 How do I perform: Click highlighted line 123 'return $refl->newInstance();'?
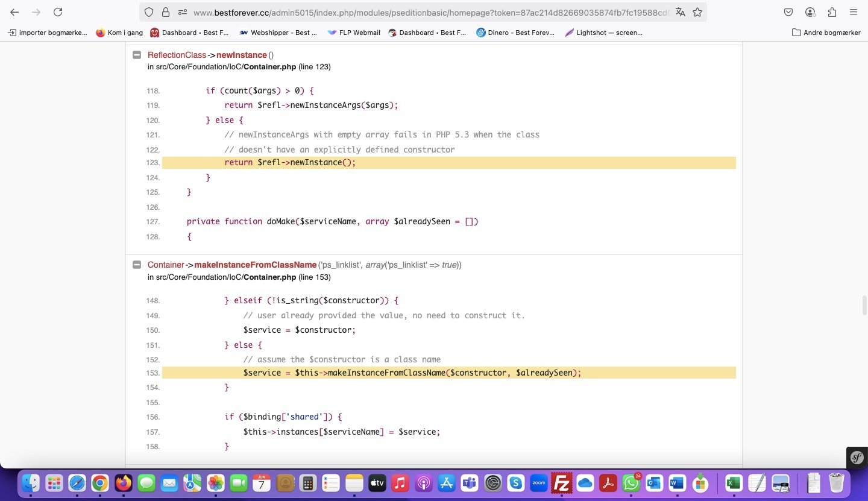[x=449, y=163]
